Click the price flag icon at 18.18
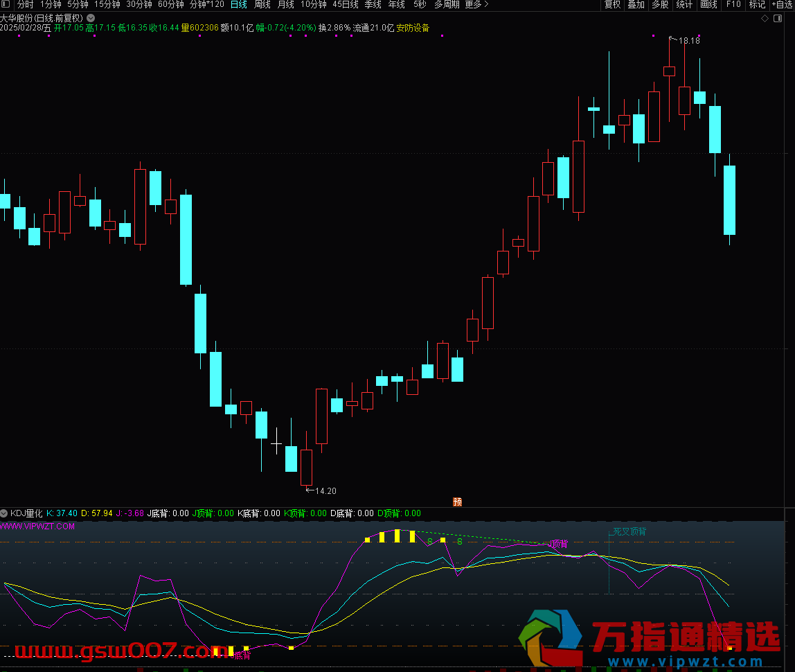Viewport: 795px width, 672px height. 671,39
